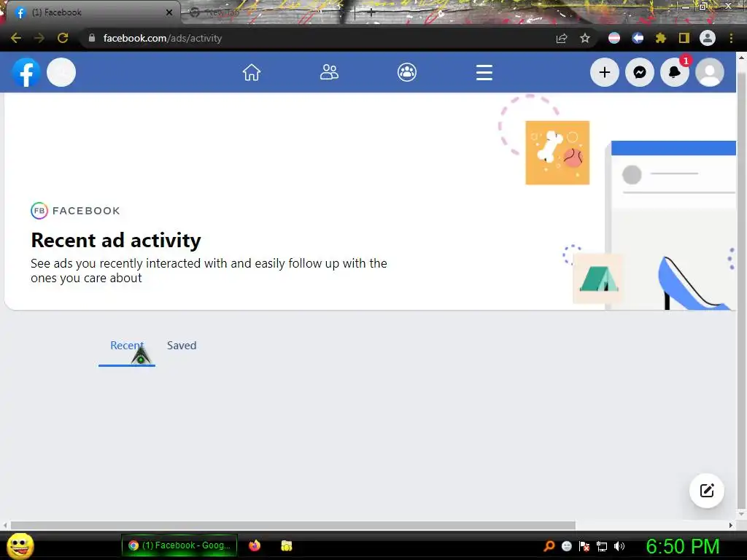The height and width of the screenshot is (560, 747).
Task: Open a new browser tab with plus
Action: pos(371,13)
